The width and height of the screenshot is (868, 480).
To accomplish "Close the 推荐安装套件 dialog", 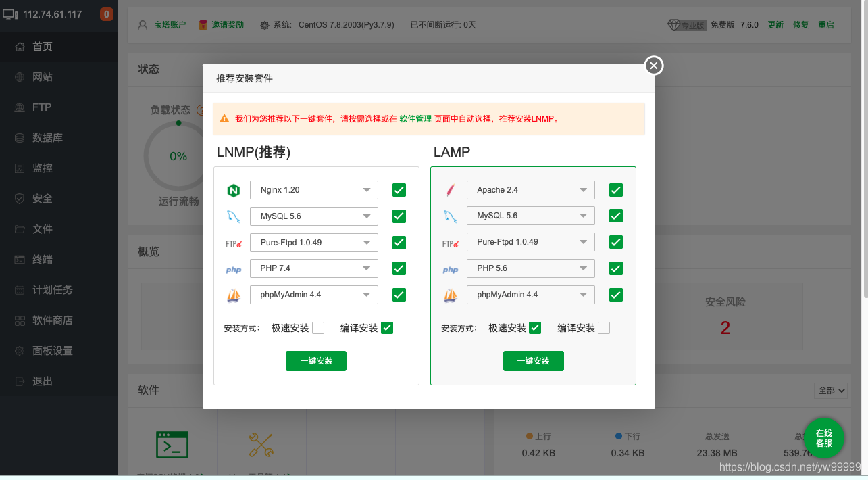I will click(x=653, y=66).
